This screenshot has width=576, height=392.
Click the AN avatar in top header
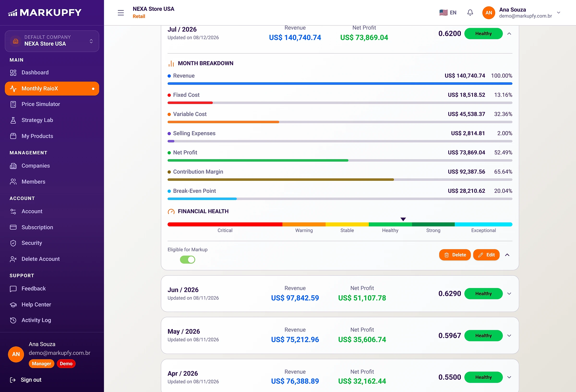pos(488,13)
